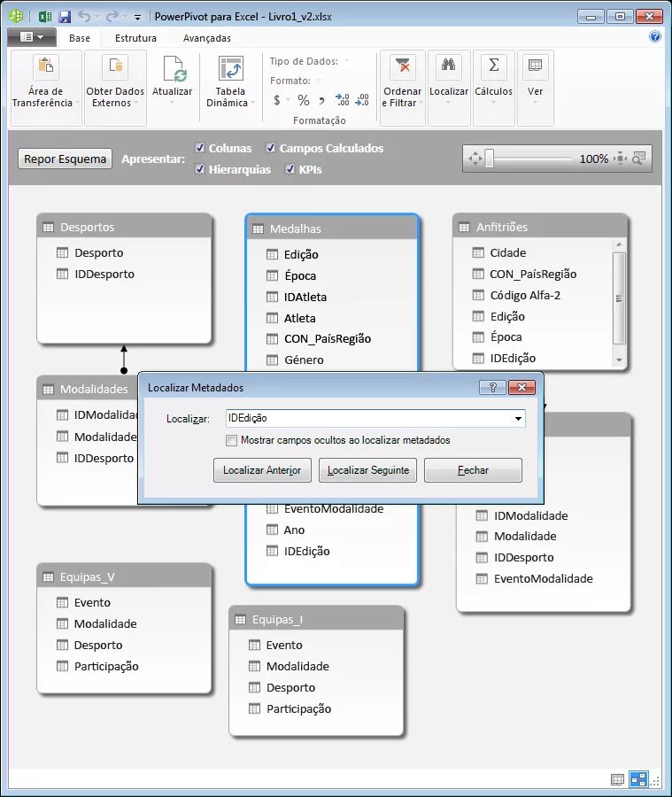The image size is (672, 797).
Task: Switch to data grid view icon
Action: [x=617, y=779]
